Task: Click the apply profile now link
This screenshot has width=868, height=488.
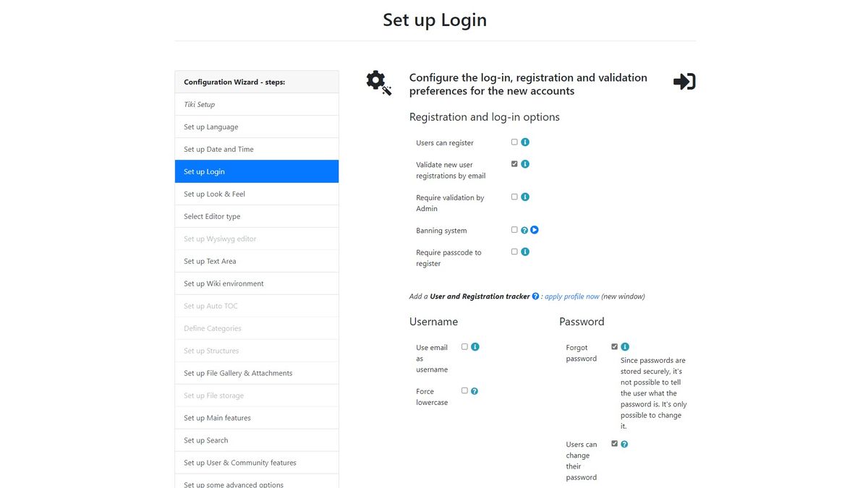Action: [x=571, y=296]
